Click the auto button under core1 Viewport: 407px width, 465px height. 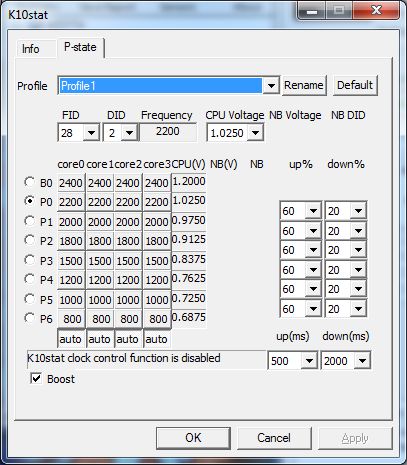[x=100, y=339]
